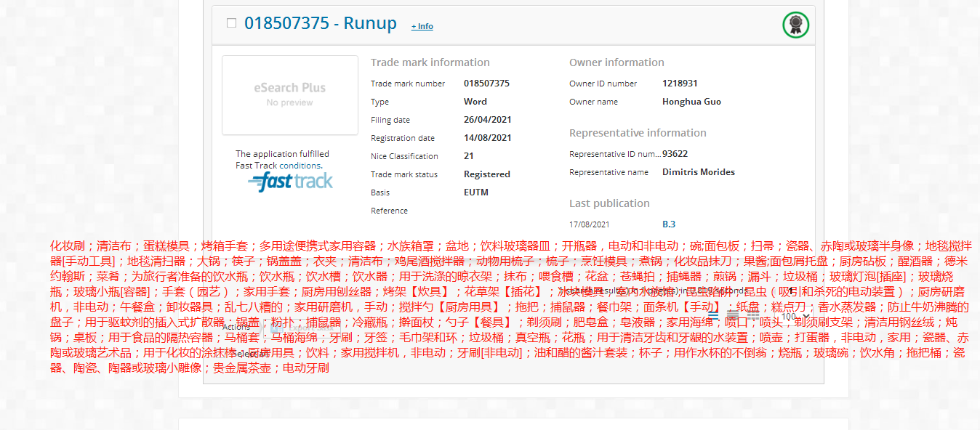Image resolution: width=980 pixels, height=430 pixels.
Task: Switch to the blue list view icon
Action: [713, 316]
